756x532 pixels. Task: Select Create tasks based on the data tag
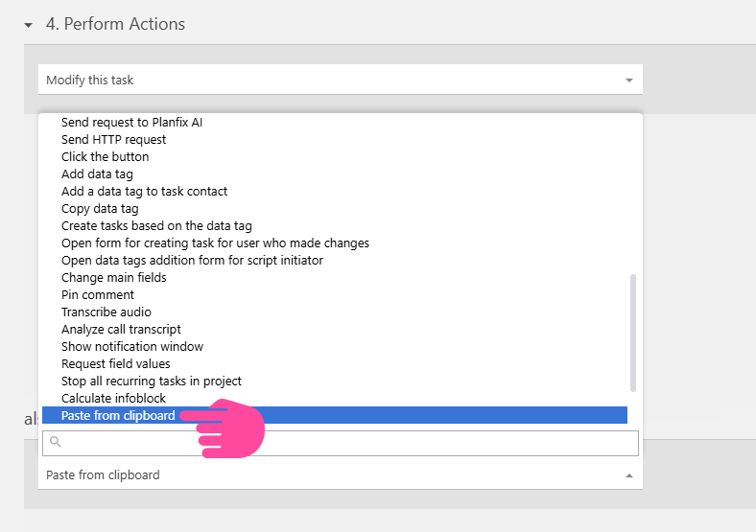(x=156, y=225)
